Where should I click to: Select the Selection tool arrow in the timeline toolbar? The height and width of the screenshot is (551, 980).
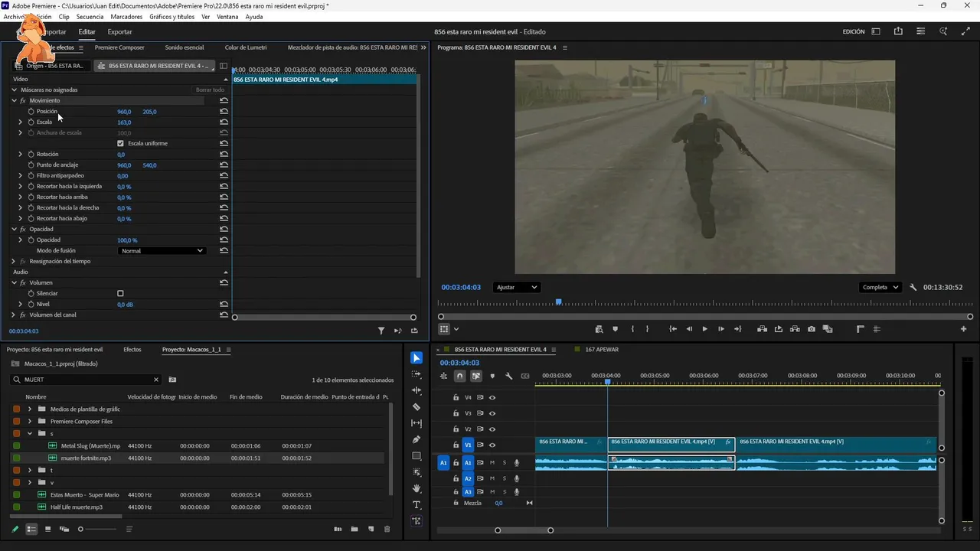[x=416, y=358]
